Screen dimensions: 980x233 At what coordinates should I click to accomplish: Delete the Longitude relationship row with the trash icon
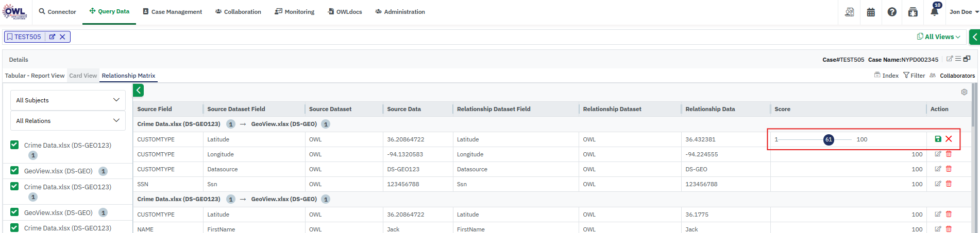[x=949, y=154]
